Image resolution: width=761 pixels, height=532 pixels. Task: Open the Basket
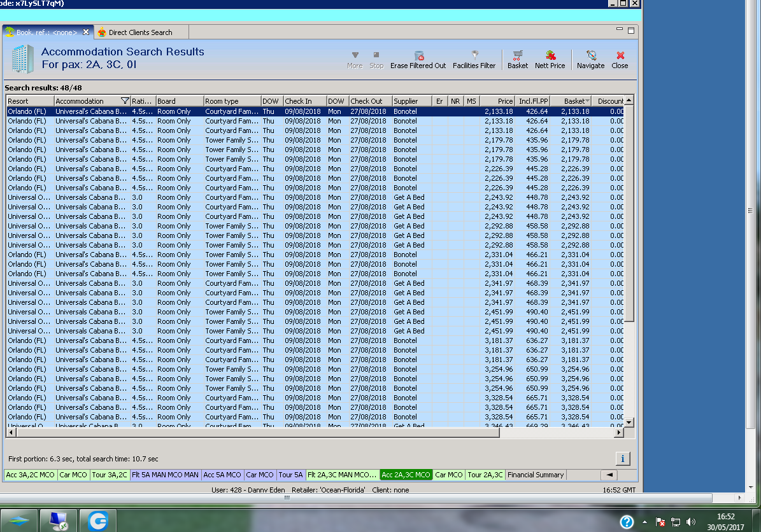(x=517, y=60)
